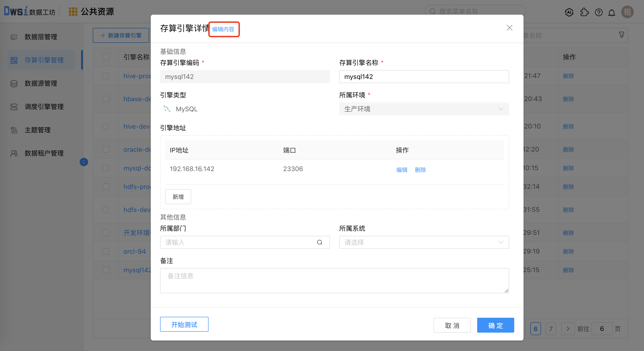Focus the 搜索菜单名称 search box
This screenshot has height=351, width=644.
point(475,11)
